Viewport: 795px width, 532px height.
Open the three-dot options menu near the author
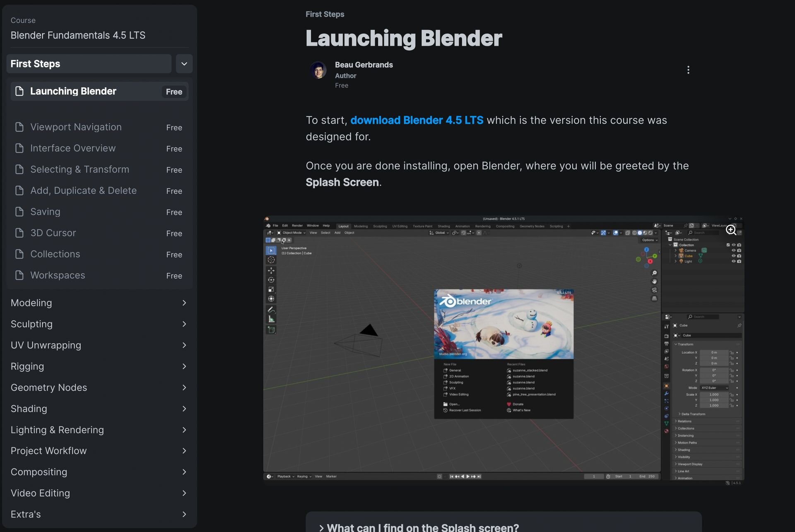click(688, 70)
